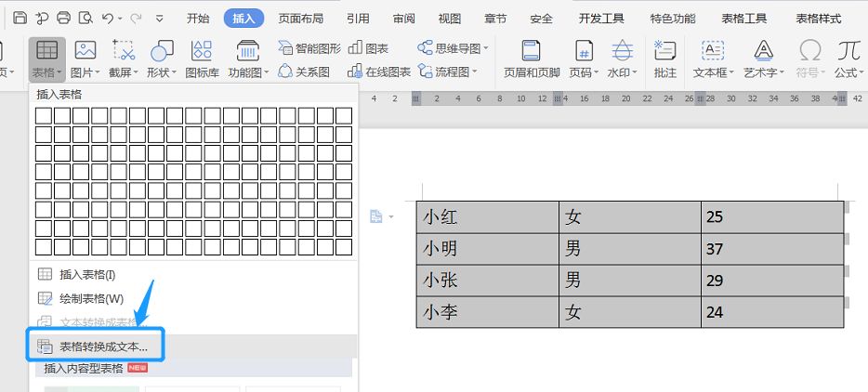Open the 图片 (Picture) insert tool
Screen dimensions: 868x392
[85, 58]
